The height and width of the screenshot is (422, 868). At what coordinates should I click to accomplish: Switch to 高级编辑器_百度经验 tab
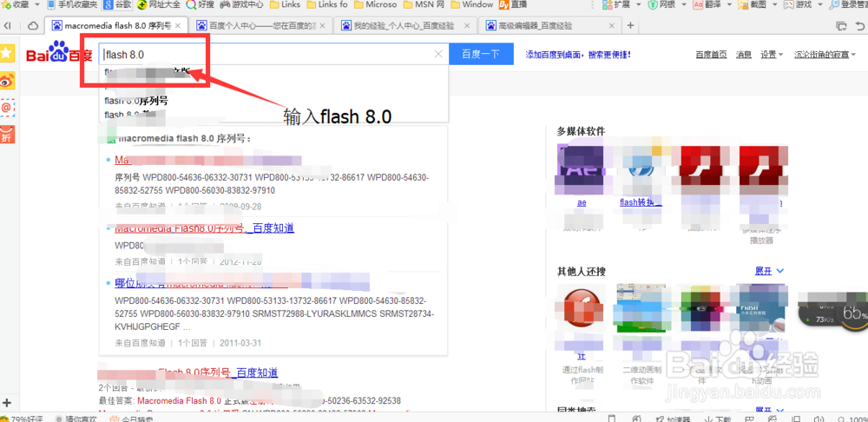click(x=551, y=25)
